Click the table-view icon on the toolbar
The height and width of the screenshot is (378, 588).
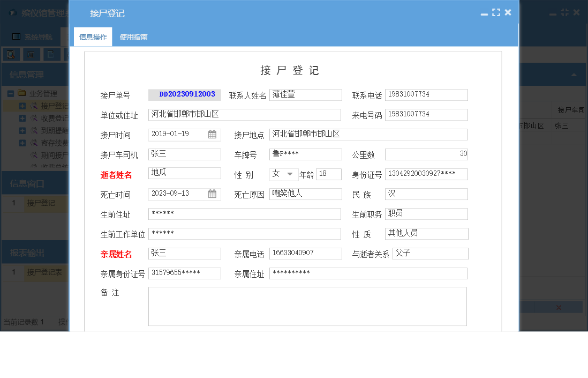31,54
